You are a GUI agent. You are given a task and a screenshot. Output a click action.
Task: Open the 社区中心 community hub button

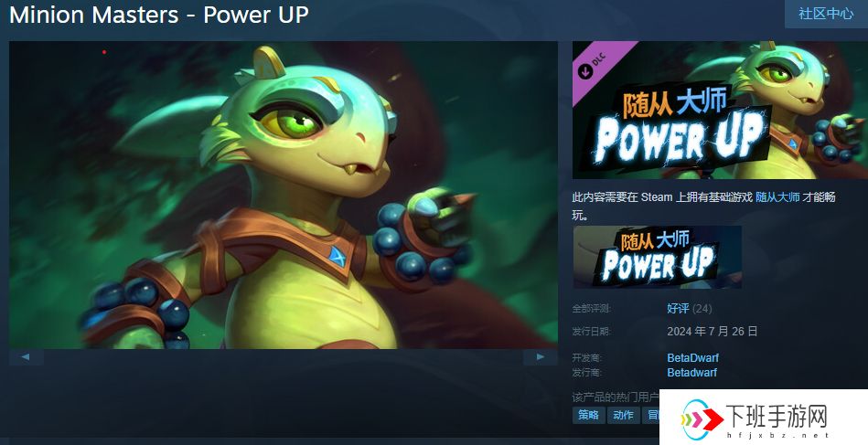coord(826,14)
